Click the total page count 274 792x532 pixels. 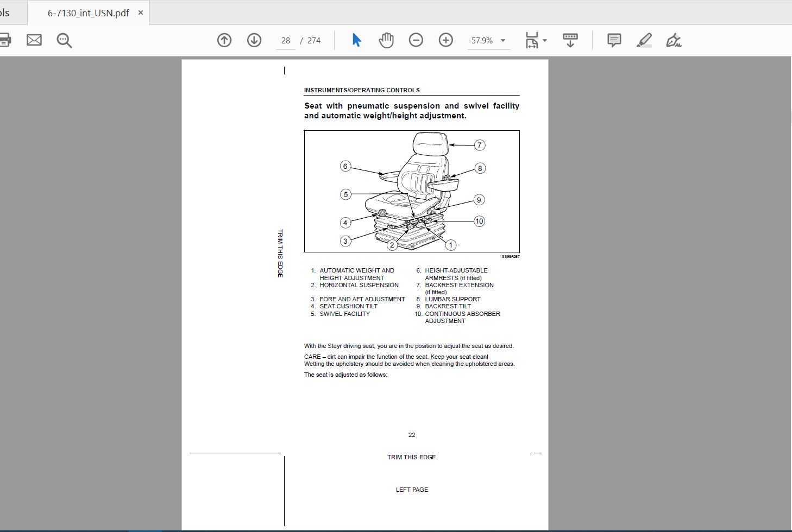(x=314, y=41)
